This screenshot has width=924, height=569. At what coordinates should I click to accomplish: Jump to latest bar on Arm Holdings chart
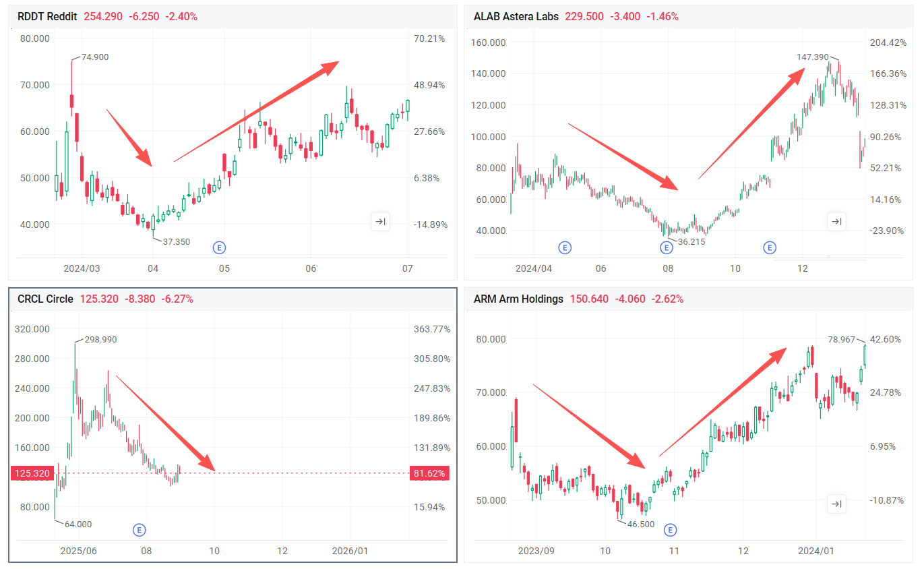[836, 504]
